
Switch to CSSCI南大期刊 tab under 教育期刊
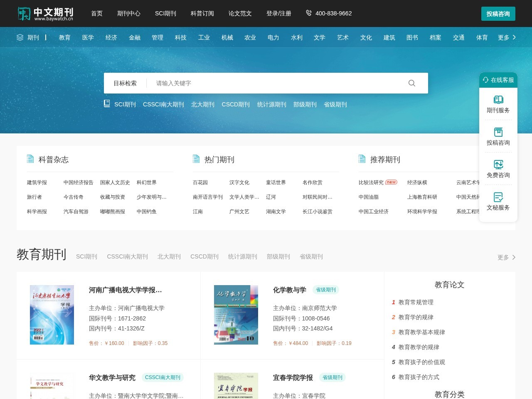coord(128,256)
